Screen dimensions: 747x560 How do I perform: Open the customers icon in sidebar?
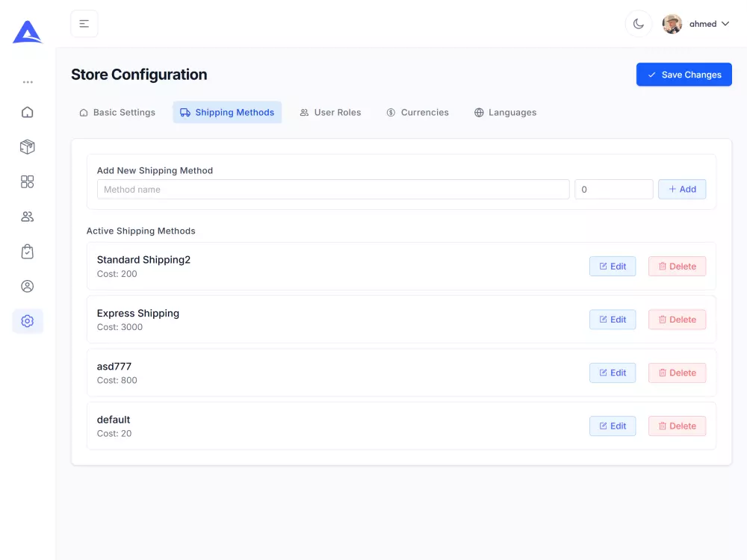(x=28, y=217)
